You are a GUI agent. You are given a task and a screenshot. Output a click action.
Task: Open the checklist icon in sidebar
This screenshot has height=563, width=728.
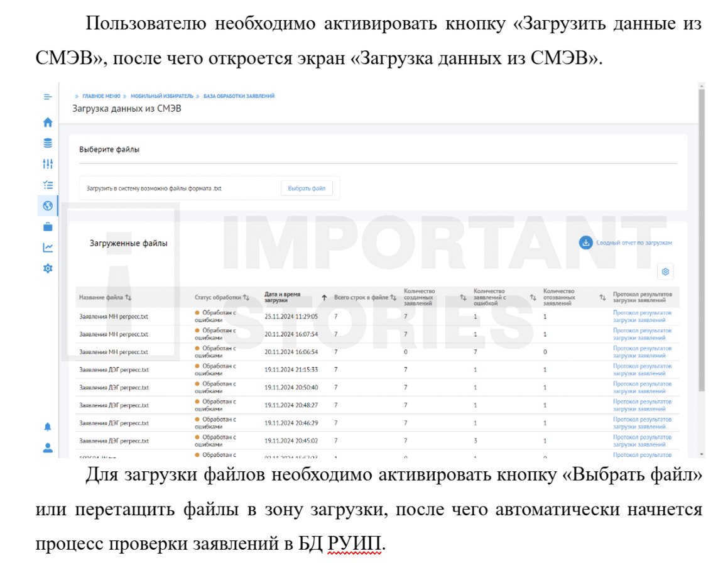pyautogui.click(x=47, y=185)
